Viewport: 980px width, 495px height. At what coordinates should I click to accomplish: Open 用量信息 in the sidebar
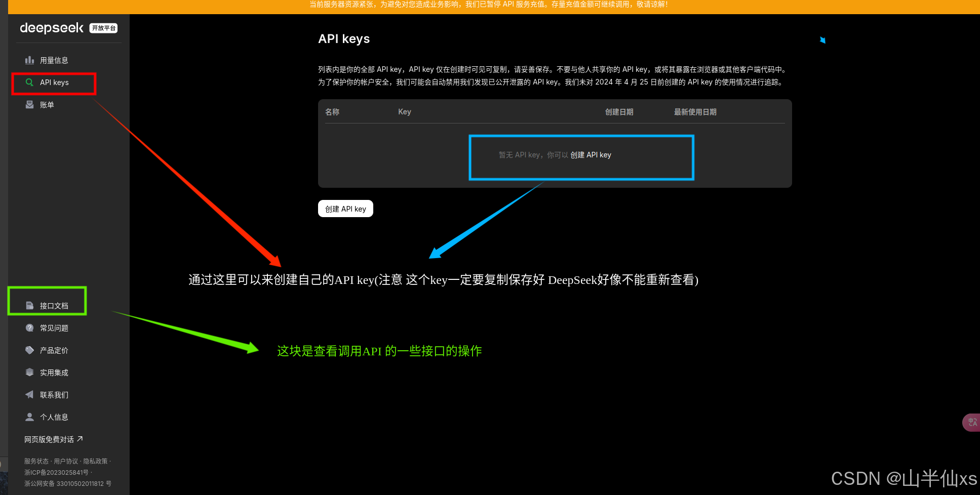[54, 60]
